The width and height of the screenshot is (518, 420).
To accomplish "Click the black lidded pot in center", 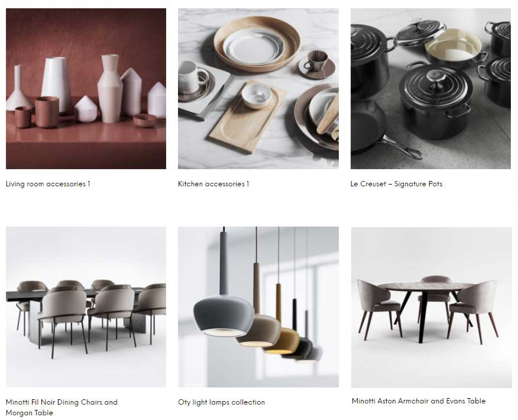I will point(435,101).
